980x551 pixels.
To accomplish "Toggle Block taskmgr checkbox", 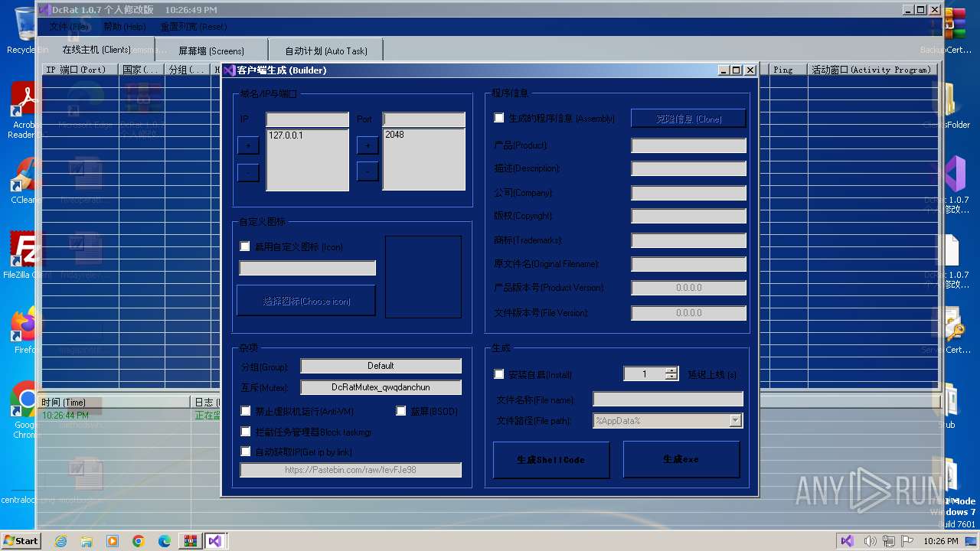I will 246,432.
